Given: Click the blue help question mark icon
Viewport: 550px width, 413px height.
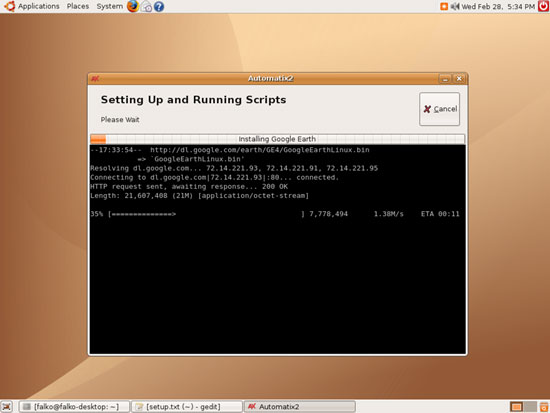Looking at the screenshot, I should (159, 6).
